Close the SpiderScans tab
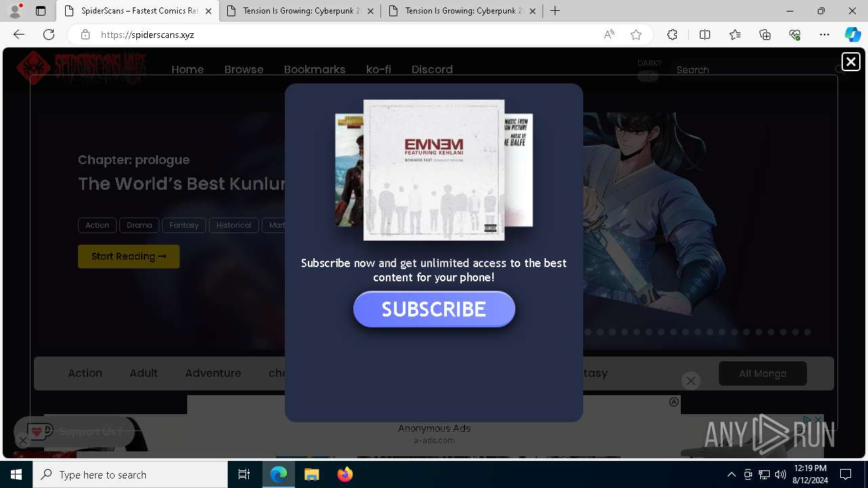The height and width of the screenshot is (488, 868). tap(208, 11)
